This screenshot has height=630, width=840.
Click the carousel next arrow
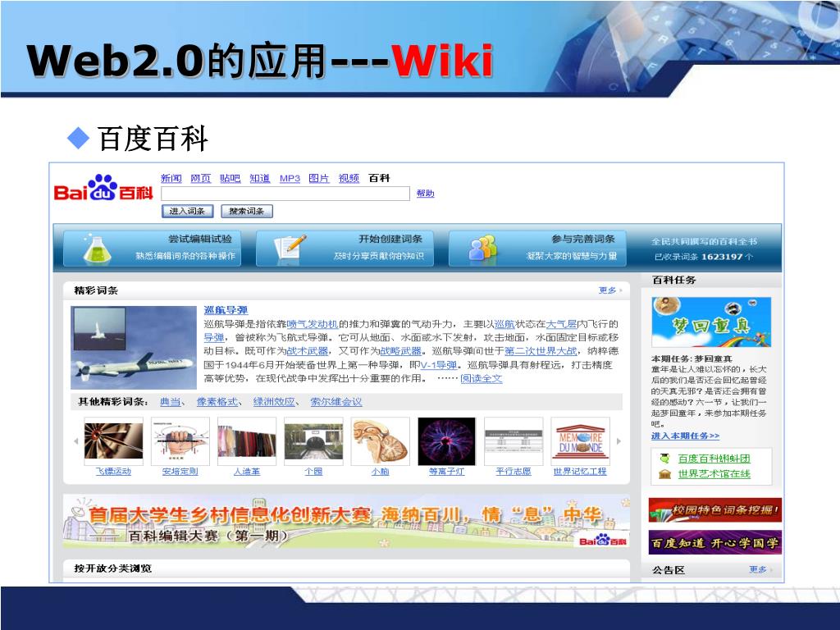point(619,441)
